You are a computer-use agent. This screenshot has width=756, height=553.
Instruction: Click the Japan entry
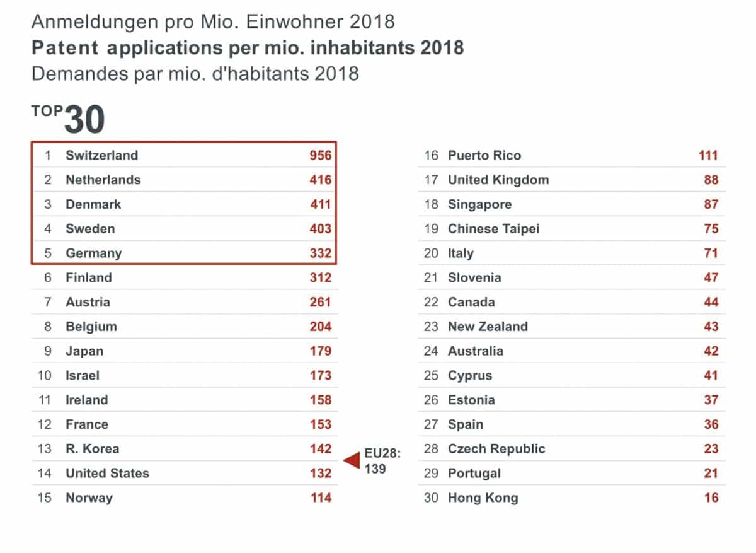(x=84, y=351)
